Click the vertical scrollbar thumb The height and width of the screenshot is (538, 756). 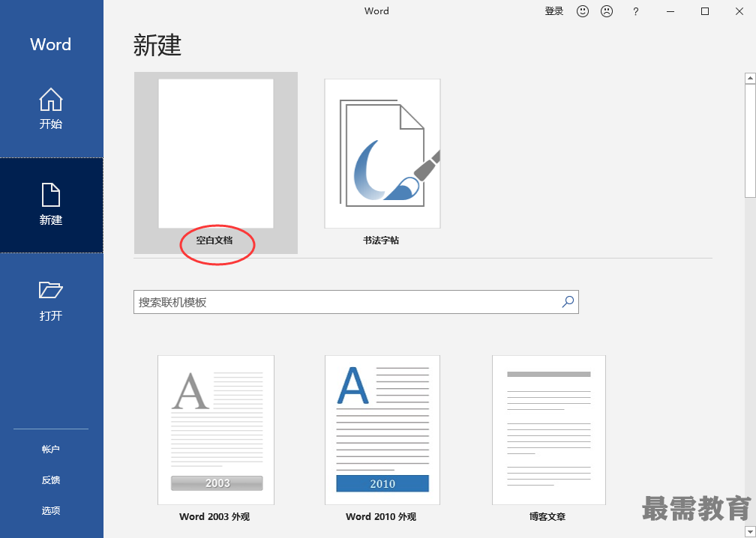tap(750, 141)
